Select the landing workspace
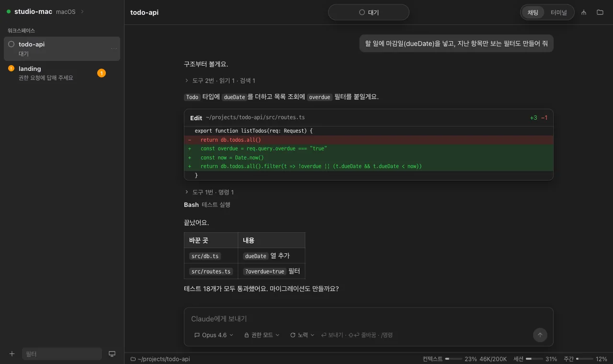This screenshot has height=364, width=613. tap(62, 73)
